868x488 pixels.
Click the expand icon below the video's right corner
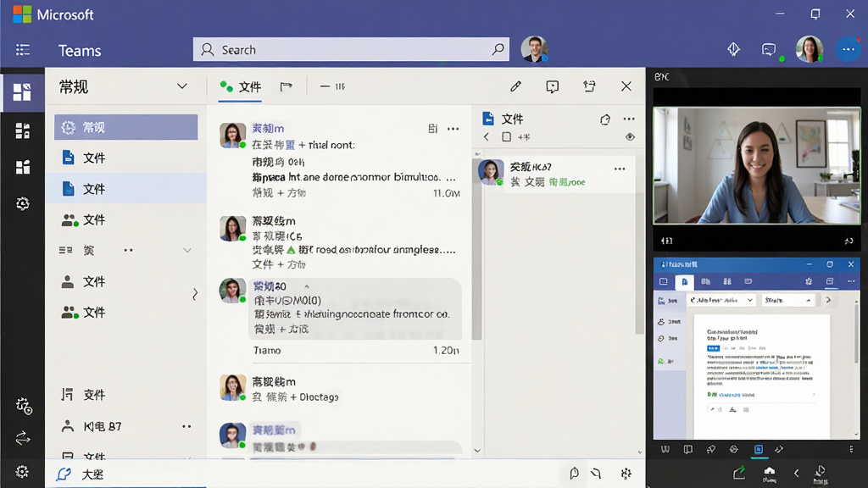(849, 241)
